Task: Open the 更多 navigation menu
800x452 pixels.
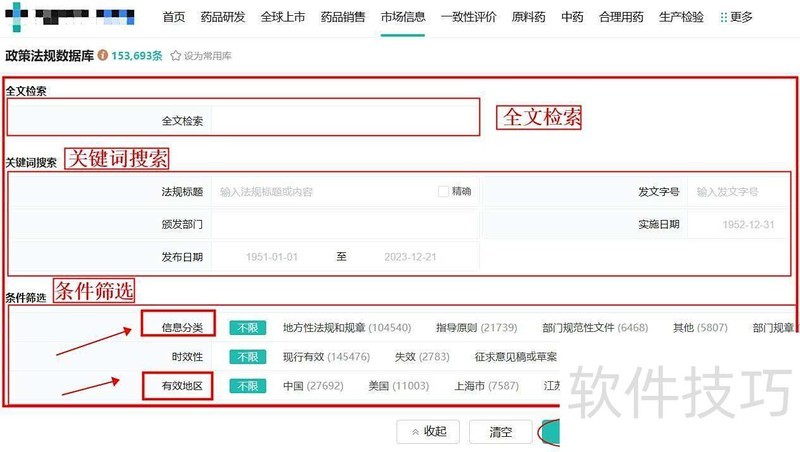Action: coord(741,18)
